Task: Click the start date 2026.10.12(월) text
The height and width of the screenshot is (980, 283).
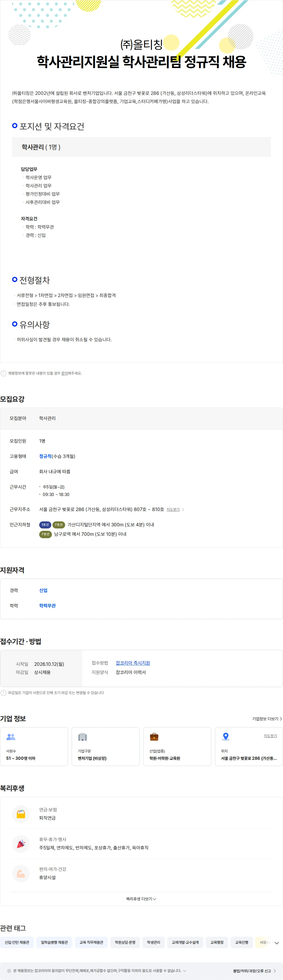Action: pyautogui.click(x=49, y=664)
